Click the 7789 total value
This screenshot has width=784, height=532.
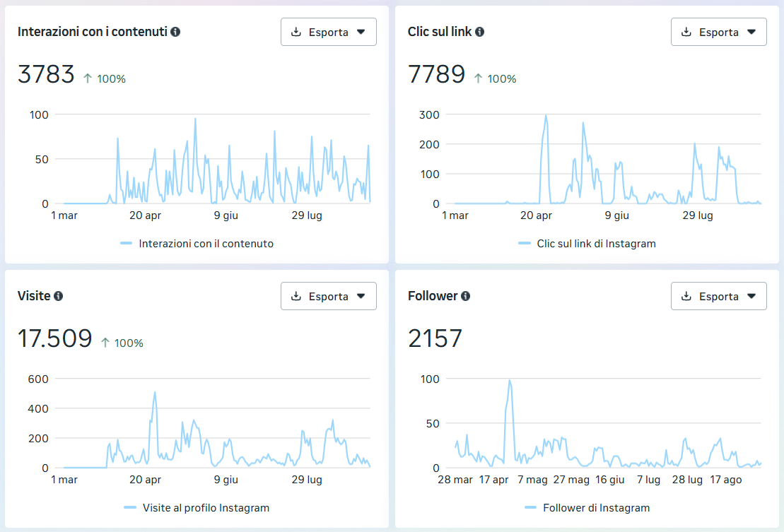pos(436,74)
